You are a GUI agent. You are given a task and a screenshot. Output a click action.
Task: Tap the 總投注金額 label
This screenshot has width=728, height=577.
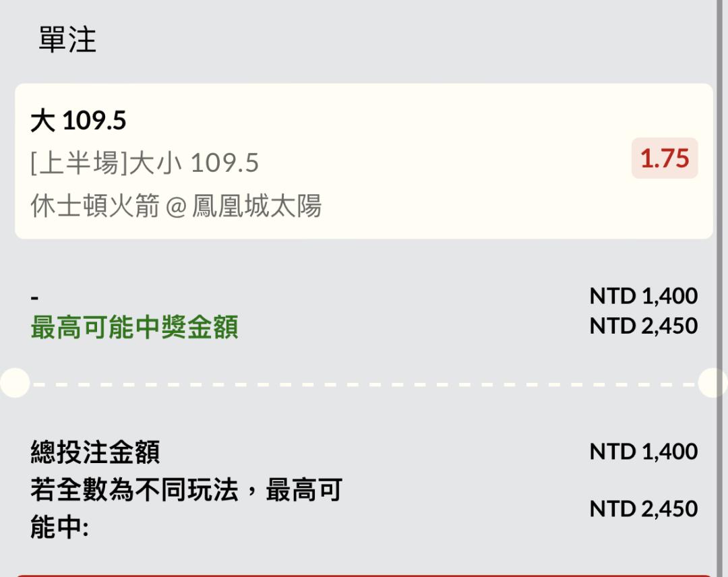(x=95, y=452)
